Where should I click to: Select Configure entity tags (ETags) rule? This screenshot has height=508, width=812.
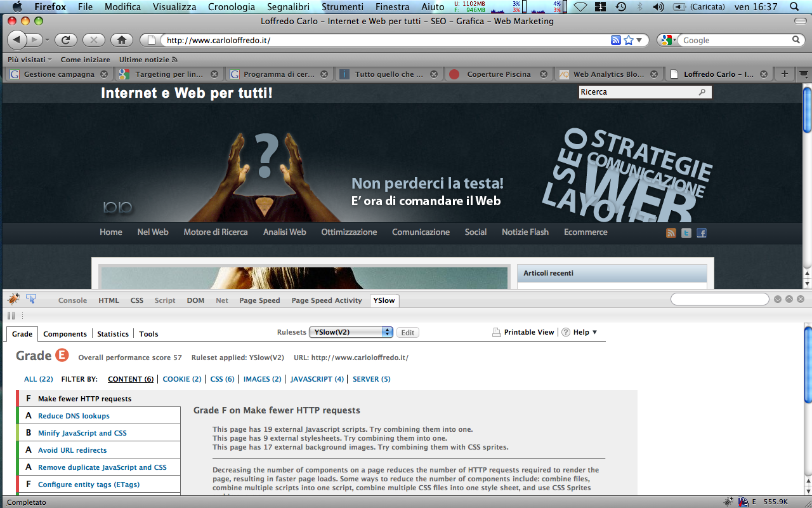[x=99, y=485]
